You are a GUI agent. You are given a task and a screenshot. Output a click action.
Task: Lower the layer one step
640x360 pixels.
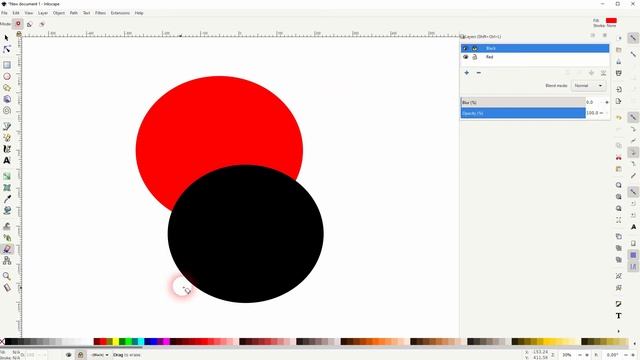[591, 73]
